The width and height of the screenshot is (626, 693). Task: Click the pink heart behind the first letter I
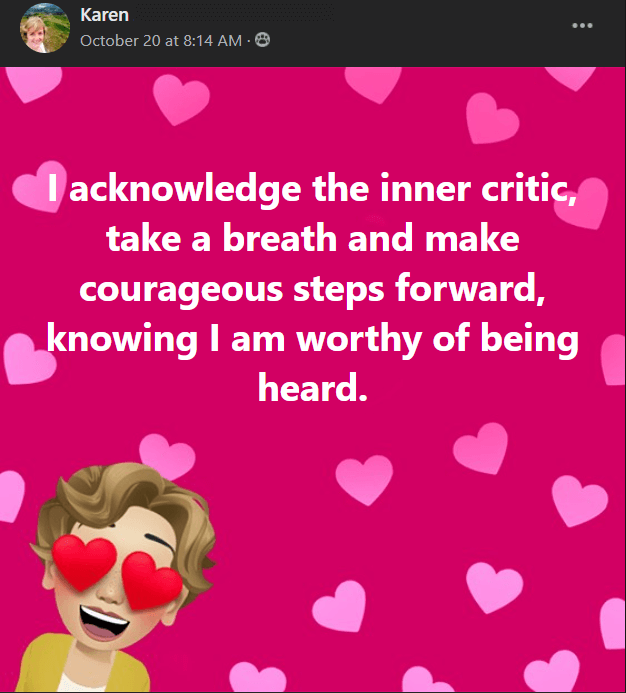(x=39, y=187)
